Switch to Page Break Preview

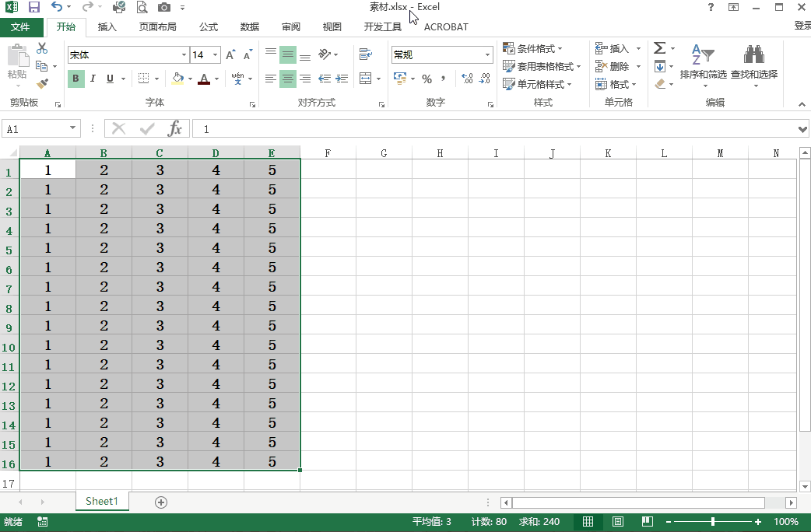(x=647, y=522)
